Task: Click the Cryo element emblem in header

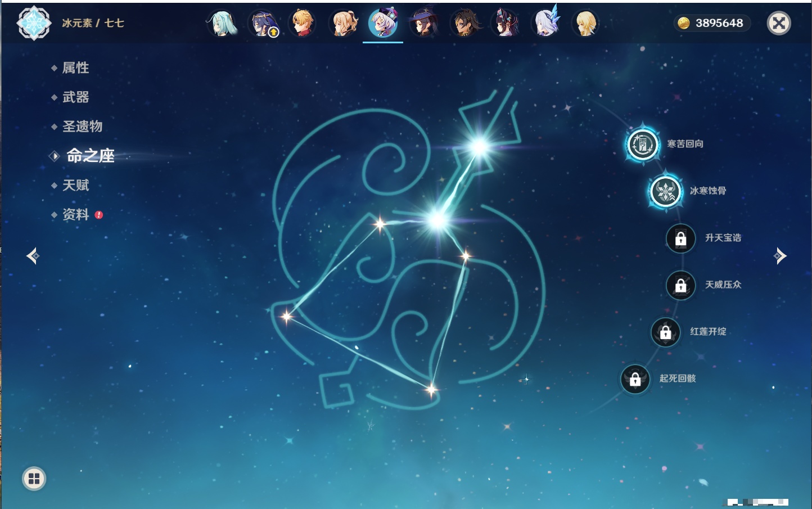Action: (34, 23)
